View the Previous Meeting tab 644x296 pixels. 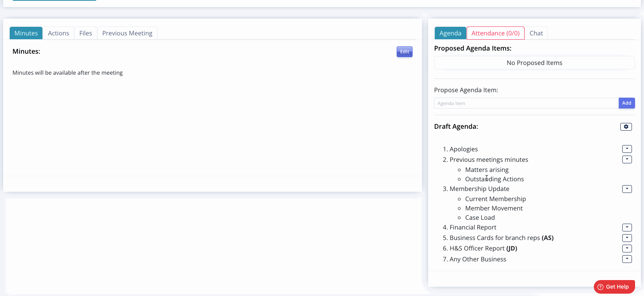tap(127, 33)
